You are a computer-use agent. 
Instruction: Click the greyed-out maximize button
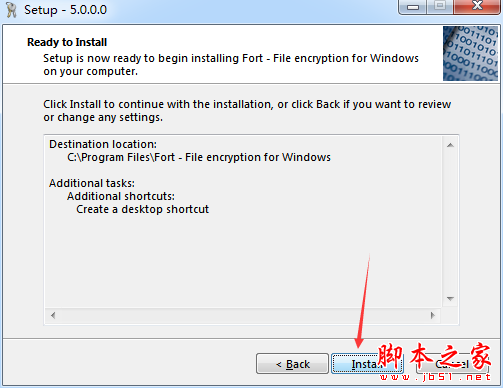pos(440,7)
